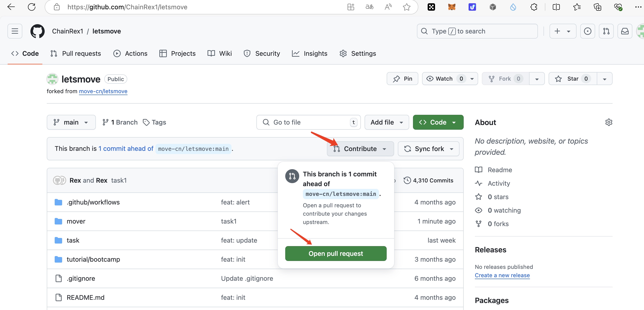Open the issues icon in header
The image size is (644, 310).
pyautogui.click(x=587, y=31)
